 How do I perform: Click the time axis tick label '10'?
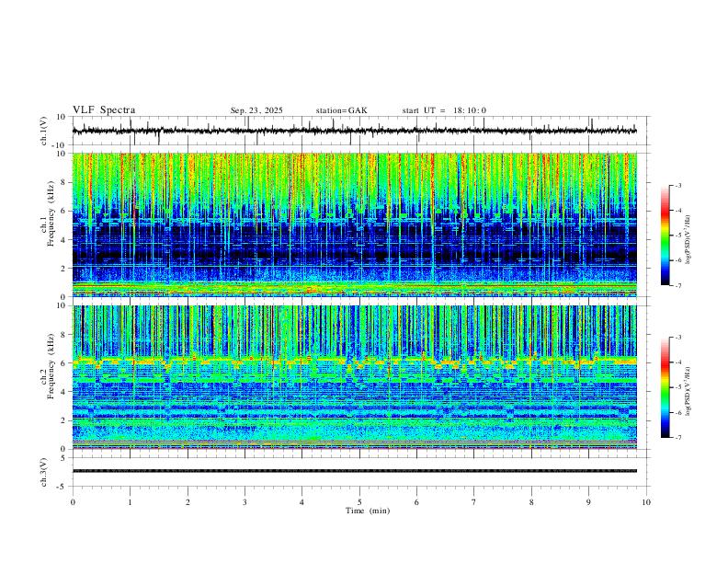tap(646, 502)
